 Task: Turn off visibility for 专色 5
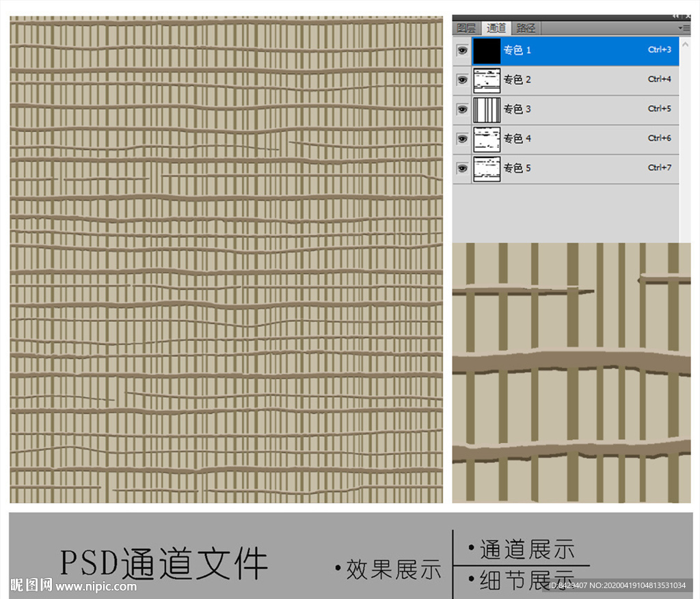pos(462,168)
